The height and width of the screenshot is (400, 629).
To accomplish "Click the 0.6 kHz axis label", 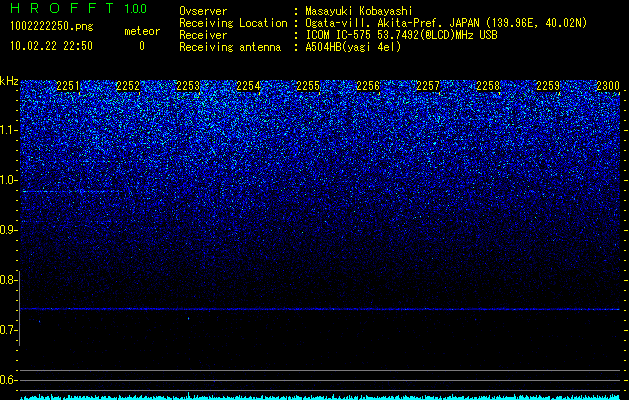I will point(8,380).
